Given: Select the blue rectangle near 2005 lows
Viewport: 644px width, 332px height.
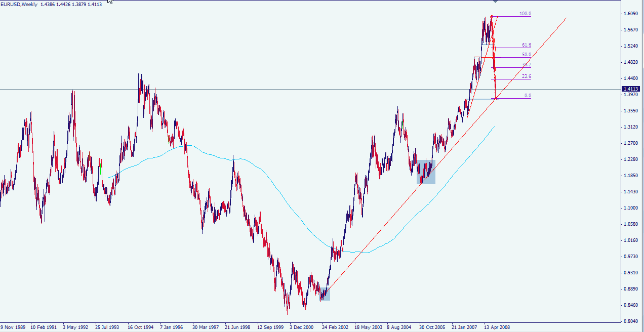Looking at the screenshot, I should coord(426,172).
